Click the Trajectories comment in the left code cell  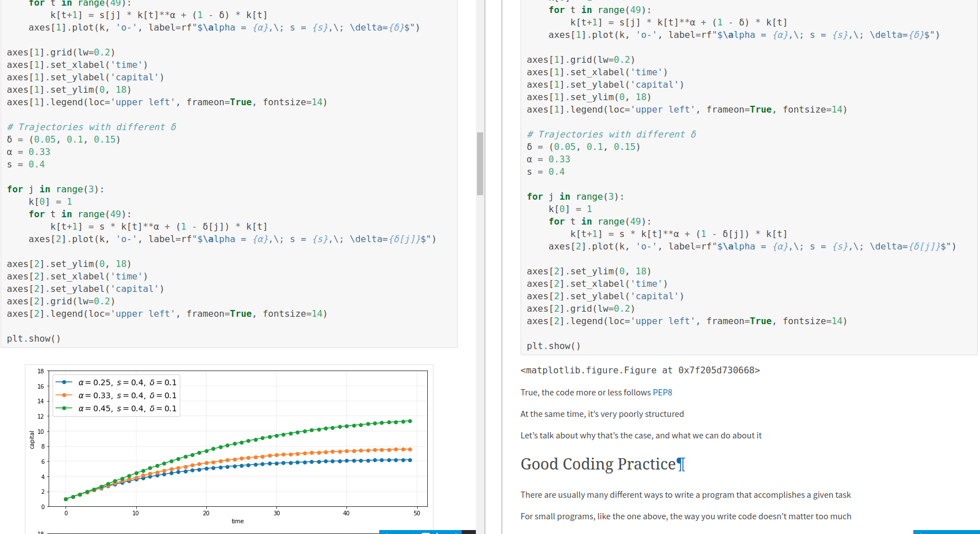pyautogui.click(x=92, y=127)
